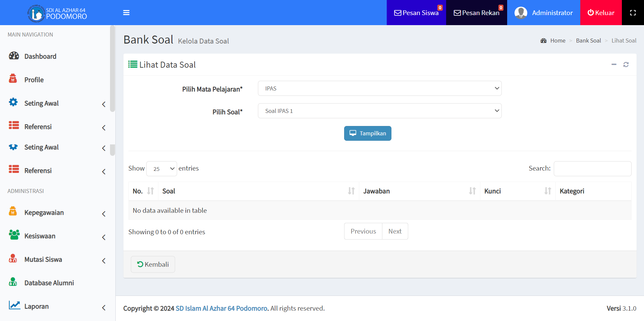The width and height of the screenshot is (644, 321).
Task: Log out using the Keluar button
Action: click(x=601, y=13)
